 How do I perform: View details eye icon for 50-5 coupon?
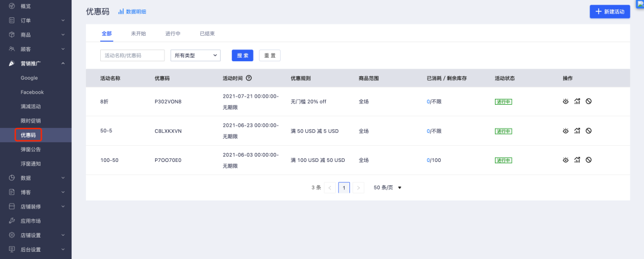565,131
